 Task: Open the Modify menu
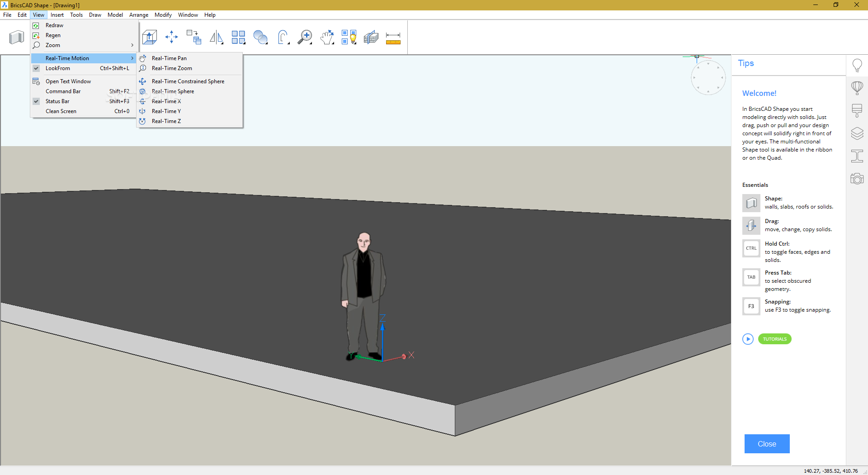coord(163,15)
